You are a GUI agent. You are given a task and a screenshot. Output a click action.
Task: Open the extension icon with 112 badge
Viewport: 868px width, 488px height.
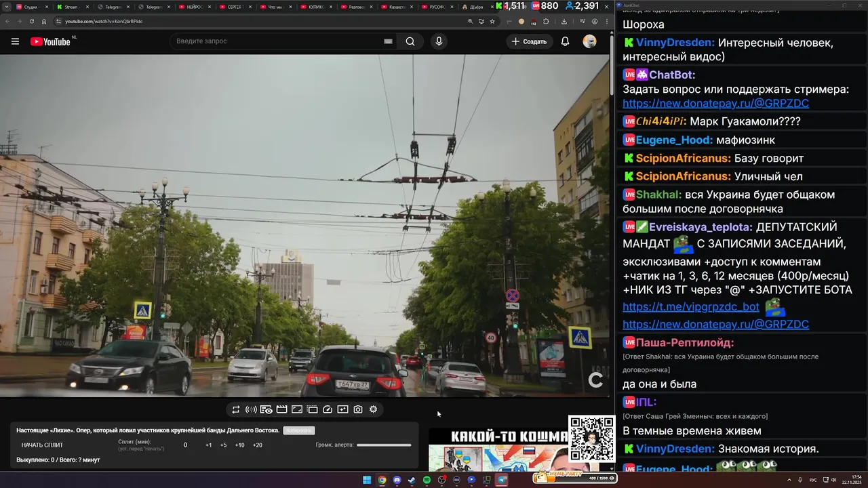pos(533,22)
